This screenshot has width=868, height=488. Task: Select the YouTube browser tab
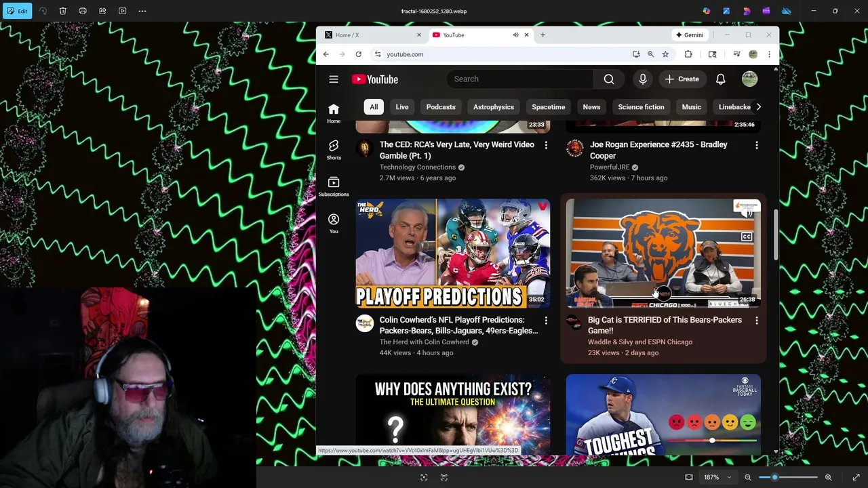pos(475,35)
